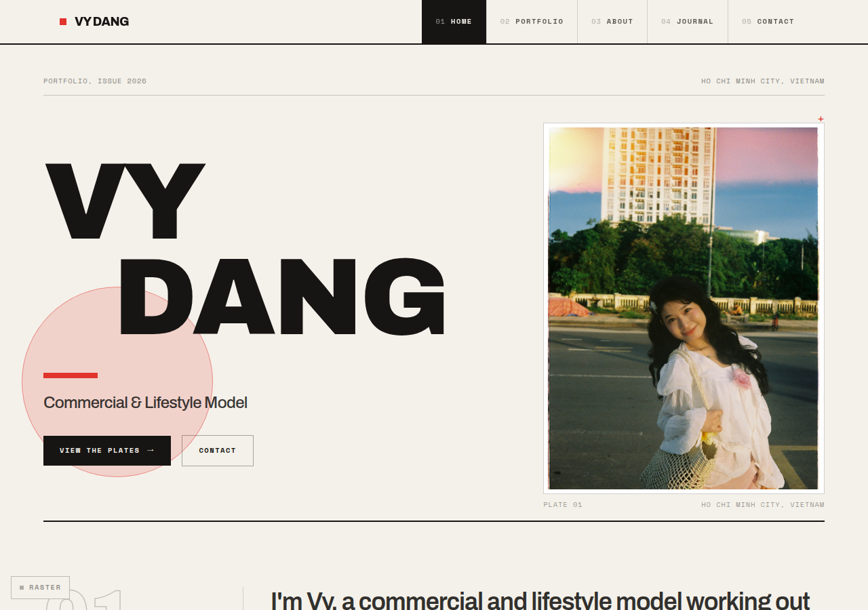Click the 'Plate 01' caption text
The height and width of the screenshot is (610, 868).
(563, 505)
